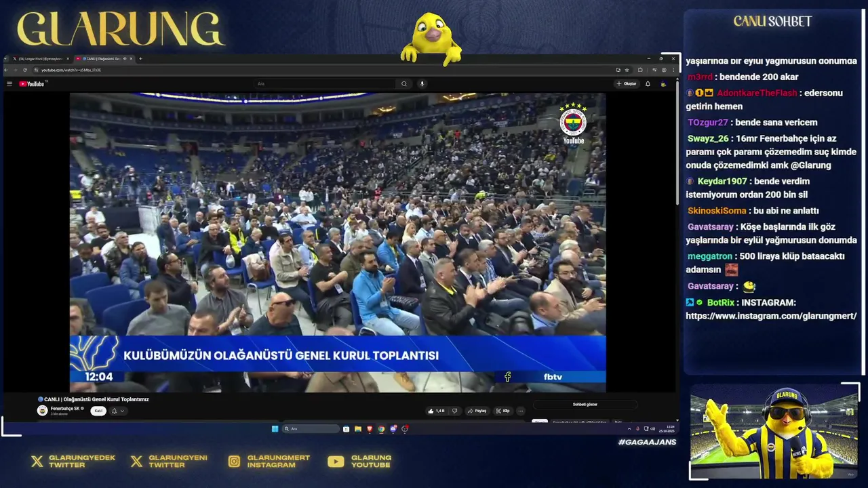Open the taskbar volume icon
868x488 pixels.
point(653,428)
